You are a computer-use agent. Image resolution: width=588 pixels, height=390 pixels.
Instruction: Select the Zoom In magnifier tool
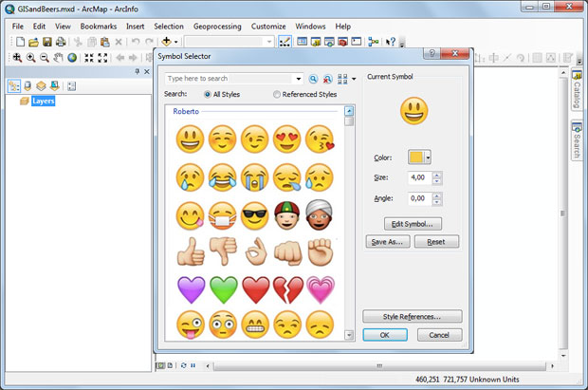[x=30, y=58]
